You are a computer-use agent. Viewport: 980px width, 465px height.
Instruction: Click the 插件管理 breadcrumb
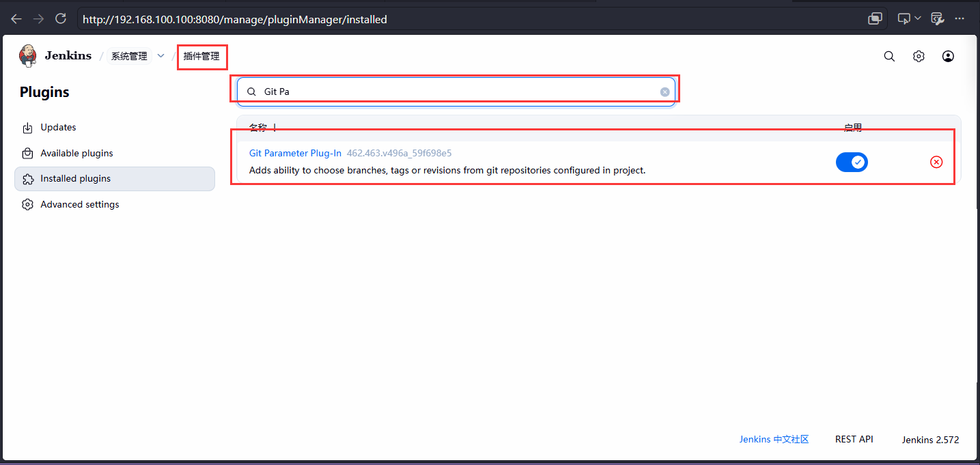click(201, 56)
